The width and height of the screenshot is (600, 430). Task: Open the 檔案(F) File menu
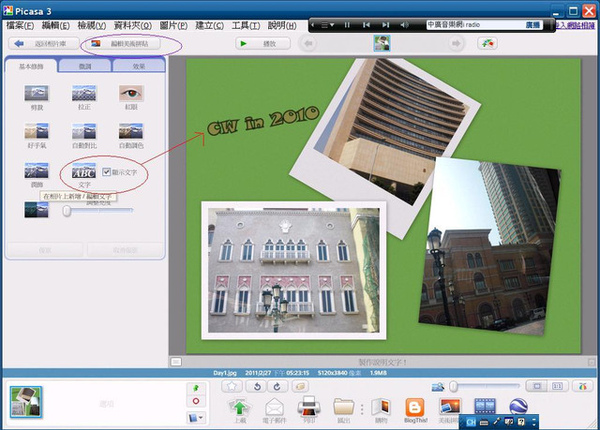tap(20, 26)
